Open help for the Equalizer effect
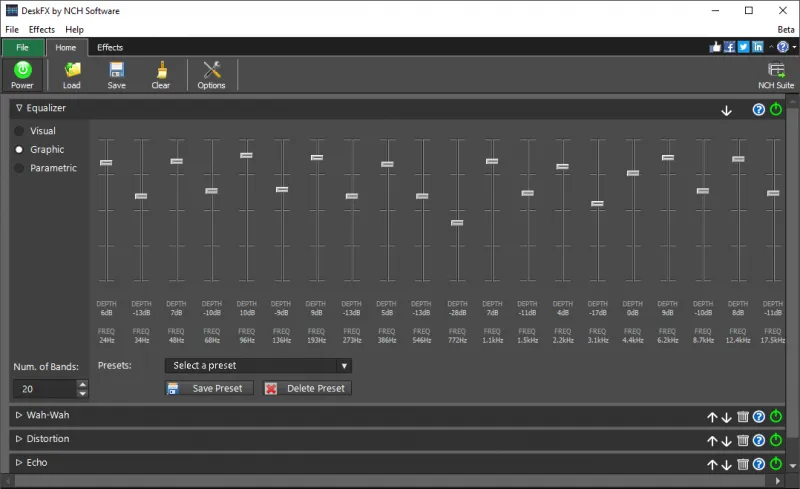 coord(759,109)
